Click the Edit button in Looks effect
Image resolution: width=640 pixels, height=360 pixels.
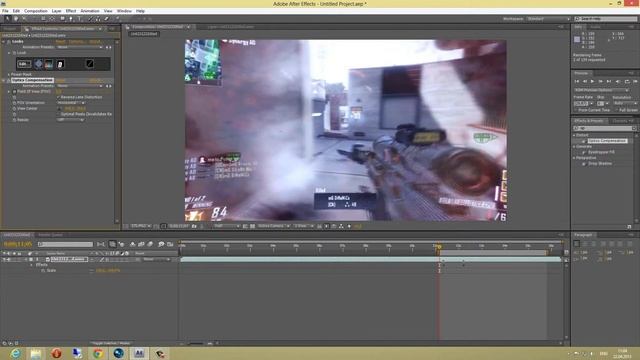tap(24, 64)
